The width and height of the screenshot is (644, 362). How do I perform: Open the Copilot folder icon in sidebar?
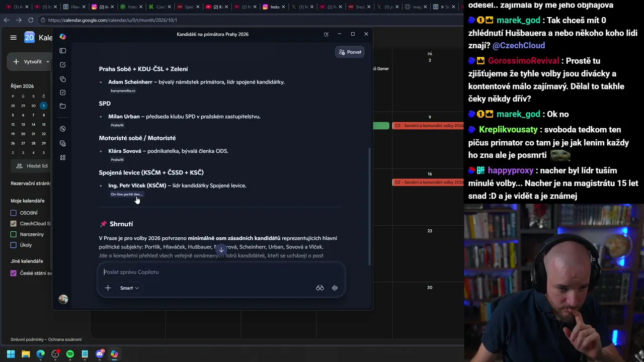pos(62,106)
